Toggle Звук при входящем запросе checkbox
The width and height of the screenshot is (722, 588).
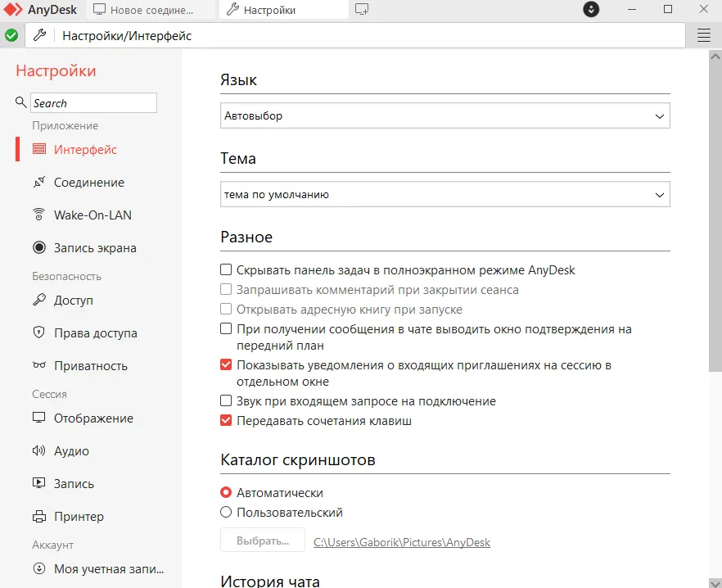(x=227, y=401)
